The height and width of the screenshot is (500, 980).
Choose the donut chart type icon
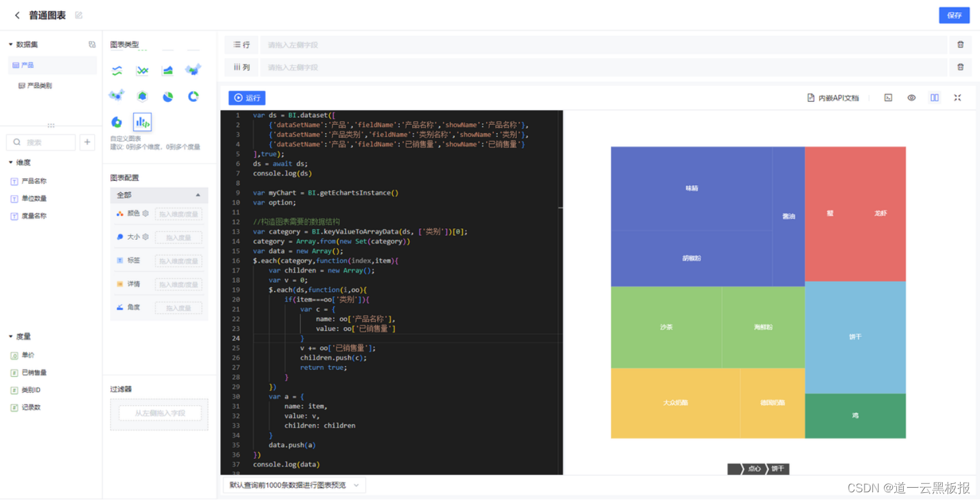coord(193,96)
